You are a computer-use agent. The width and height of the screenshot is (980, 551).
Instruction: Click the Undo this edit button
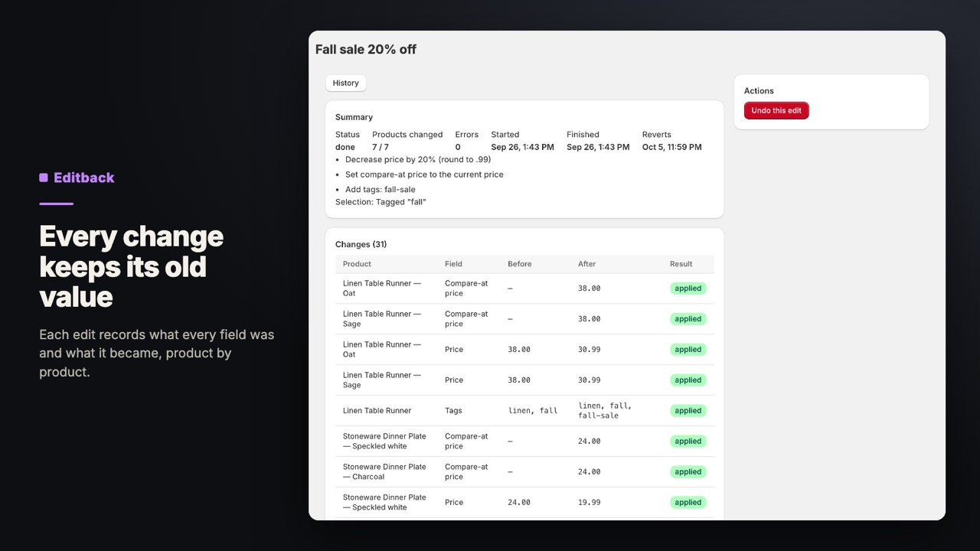tap(776, 111)
